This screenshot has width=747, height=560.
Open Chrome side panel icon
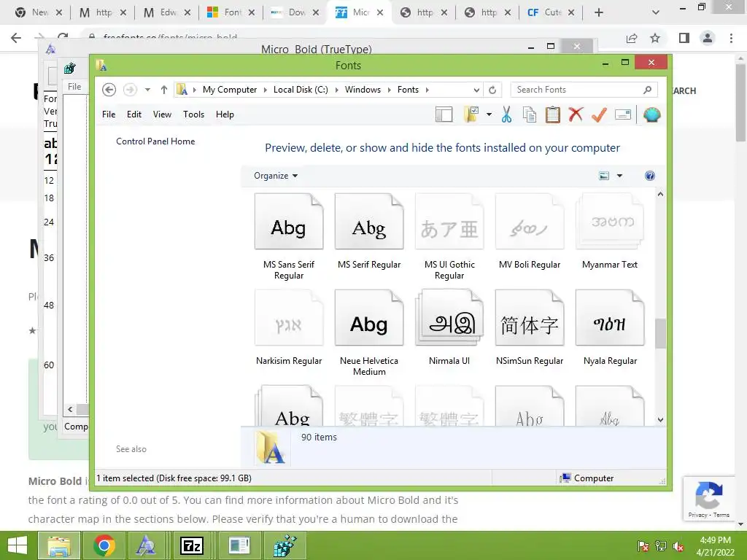point(684,38)
